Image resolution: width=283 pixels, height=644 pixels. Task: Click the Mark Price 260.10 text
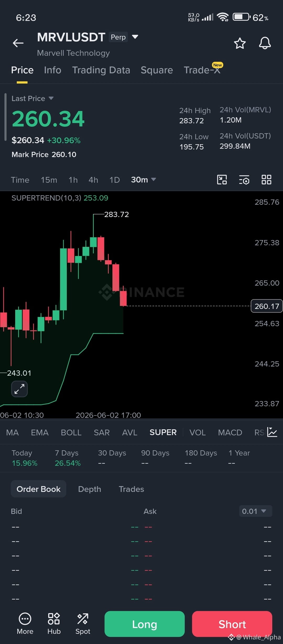44,154
